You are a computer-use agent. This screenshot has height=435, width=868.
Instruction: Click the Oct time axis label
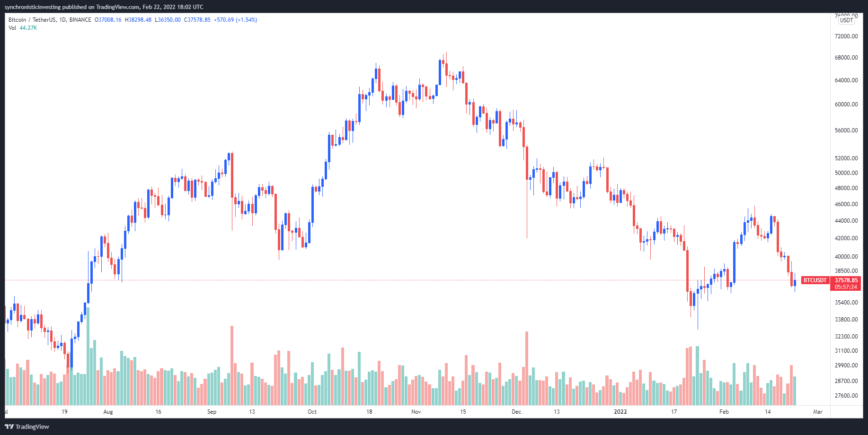point(312,412)
